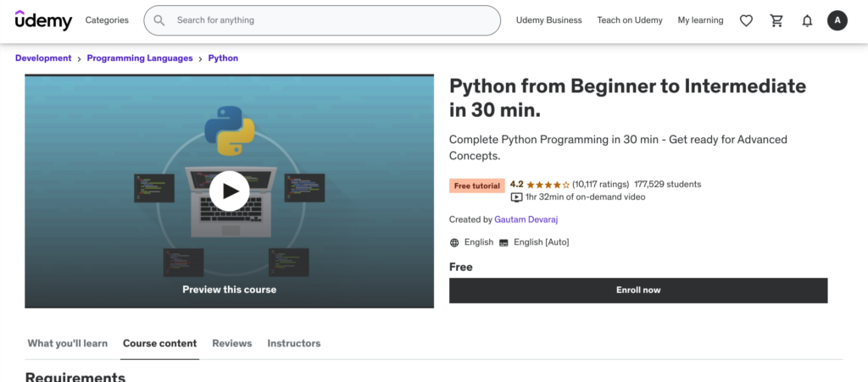
Task: Open instructor Gautam Devaraj's profile
Action: pos(526,219)
